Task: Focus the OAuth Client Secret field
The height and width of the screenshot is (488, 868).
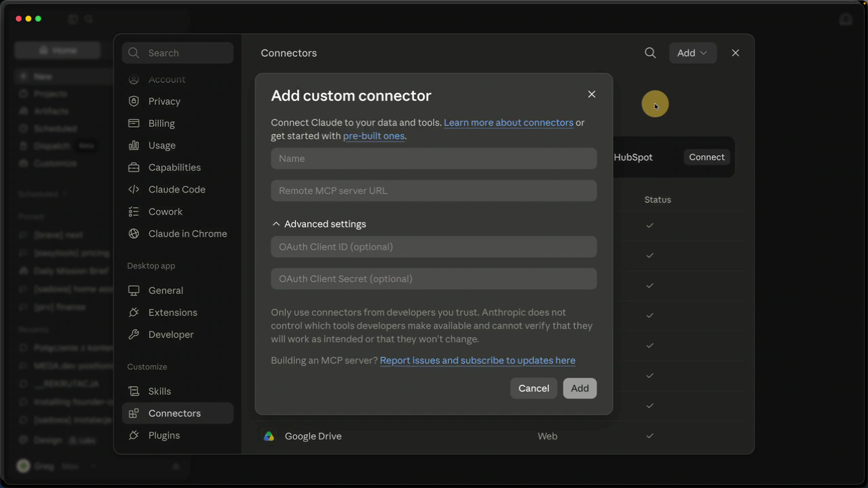Action: [x=434, y=279]
